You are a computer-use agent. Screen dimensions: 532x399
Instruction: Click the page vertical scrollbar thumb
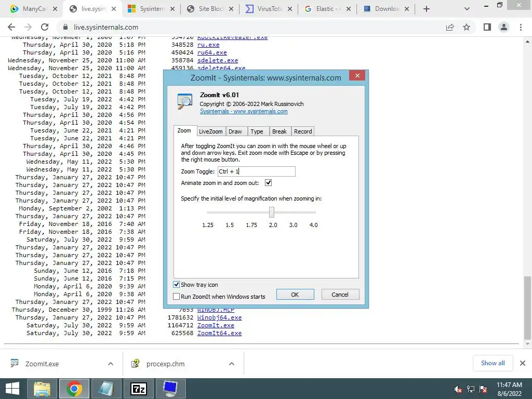coord(527,308)
